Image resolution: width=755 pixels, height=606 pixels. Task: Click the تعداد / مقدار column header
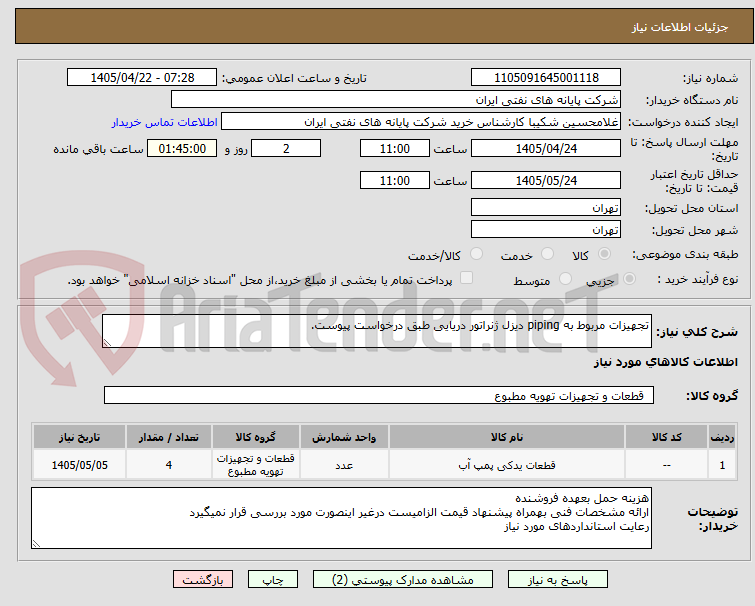tap(169, 437)
